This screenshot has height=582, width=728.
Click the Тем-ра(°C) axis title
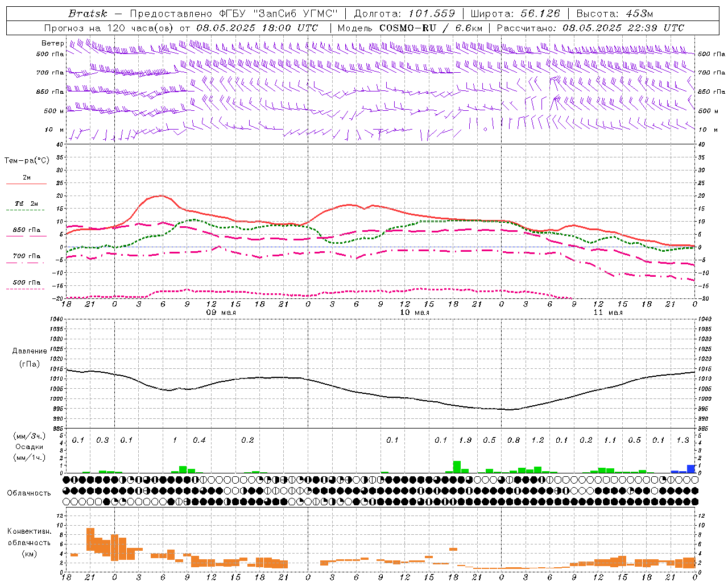[27, 161]
